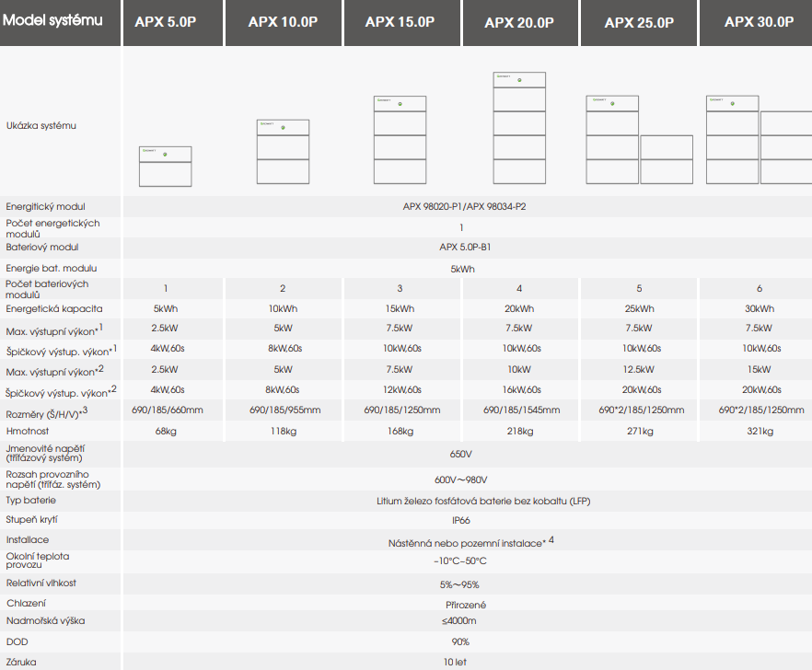Image resolution: width=812 pixels, height=670 pixels.
Task: Click the 25kWh capacity cell
Action: (x=640, y=308)
